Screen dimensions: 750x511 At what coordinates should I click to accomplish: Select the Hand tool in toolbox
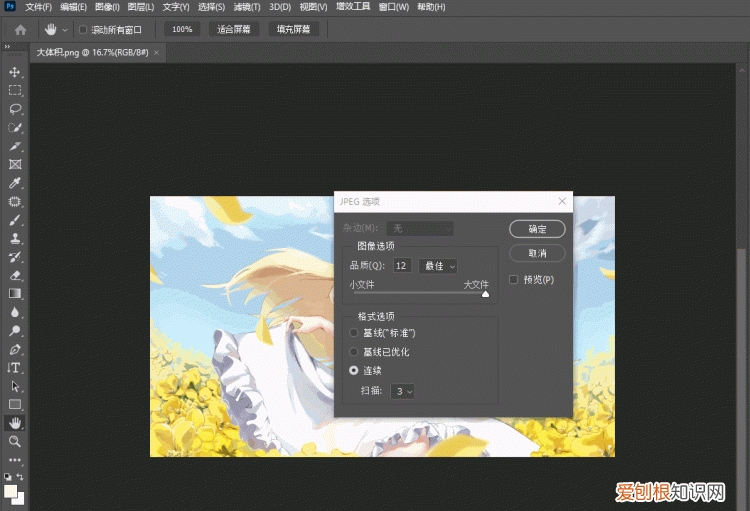click(15, 423)
